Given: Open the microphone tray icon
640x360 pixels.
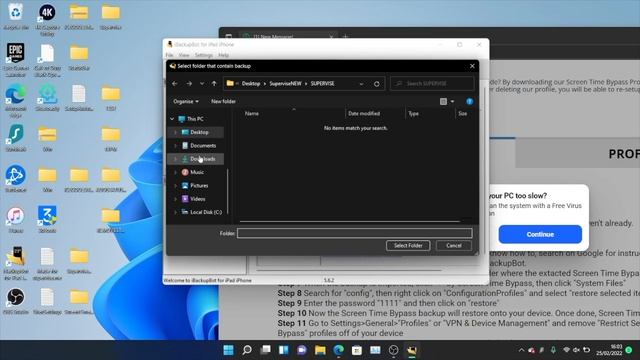Looking at the screenshot, I should coord(553,350).
